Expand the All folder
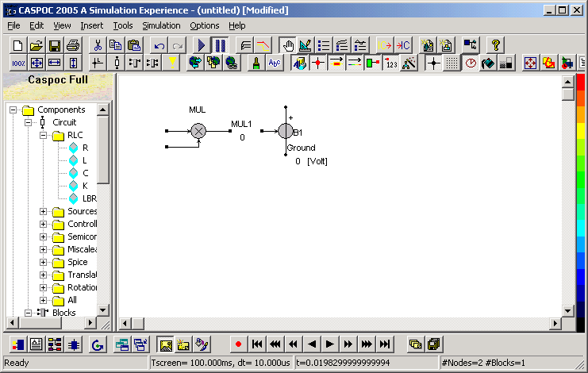 [x=43, y=301]
